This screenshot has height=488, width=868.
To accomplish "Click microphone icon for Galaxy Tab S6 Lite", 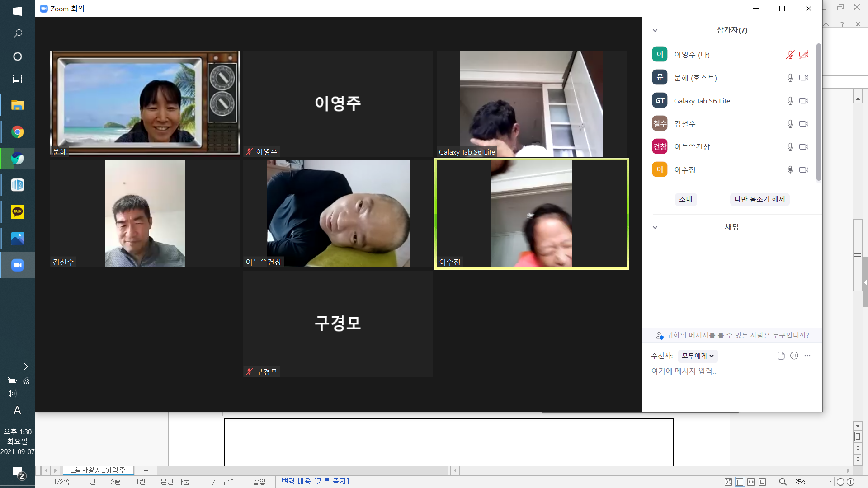I will tap(790, 101).
